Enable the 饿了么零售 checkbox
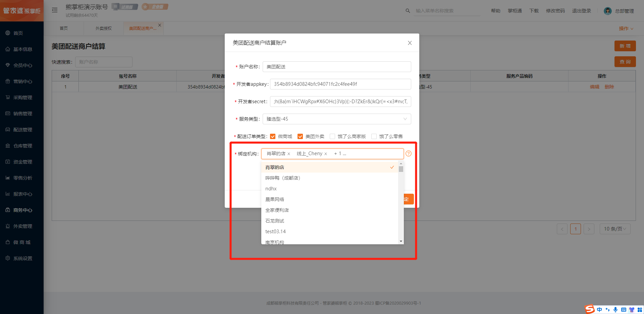This screenshot has height=314, width=644. tap(374, 136)
